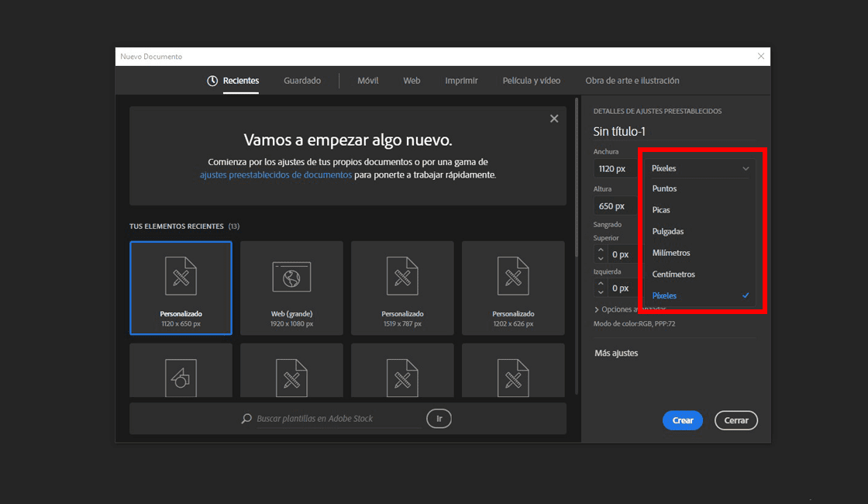Screen dimensions: 868x504
Task: Select the Web (grande) globe preset icon
Action: click(291, 277)
